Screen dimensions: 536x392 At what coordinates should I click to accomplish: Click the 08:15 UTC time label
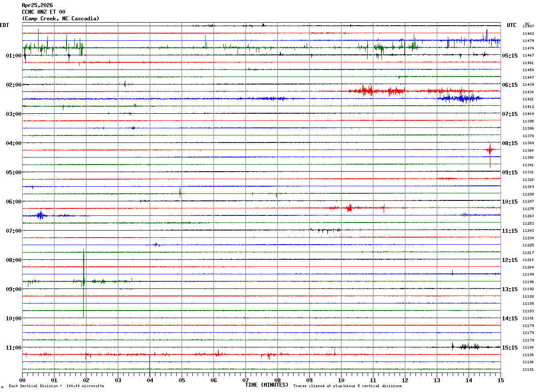(510, 143)
